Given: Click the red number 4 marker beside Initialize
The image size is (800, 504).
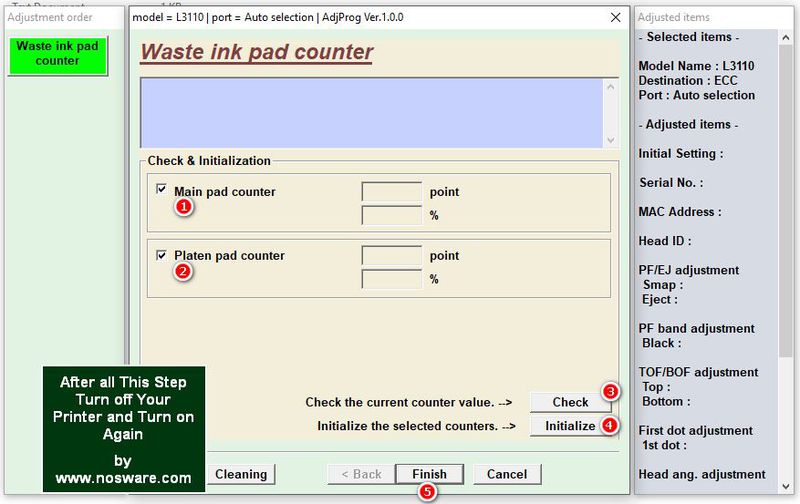Looking at the screenshot, I should click(610, 425).
